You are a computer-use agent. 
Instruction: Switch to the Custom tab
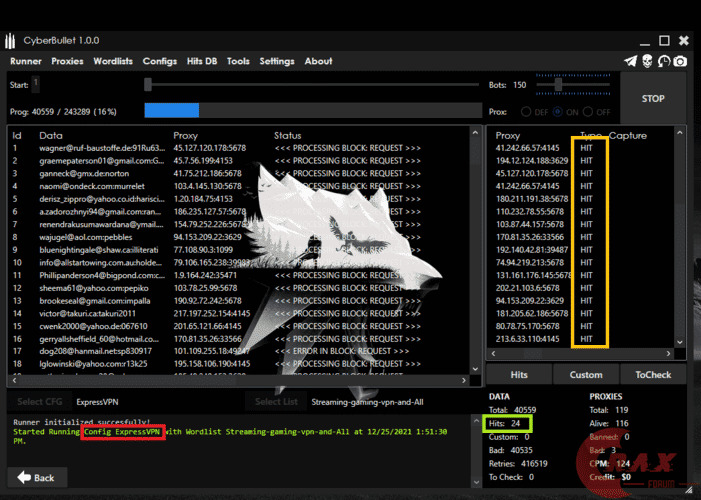(x=586, y=375)
